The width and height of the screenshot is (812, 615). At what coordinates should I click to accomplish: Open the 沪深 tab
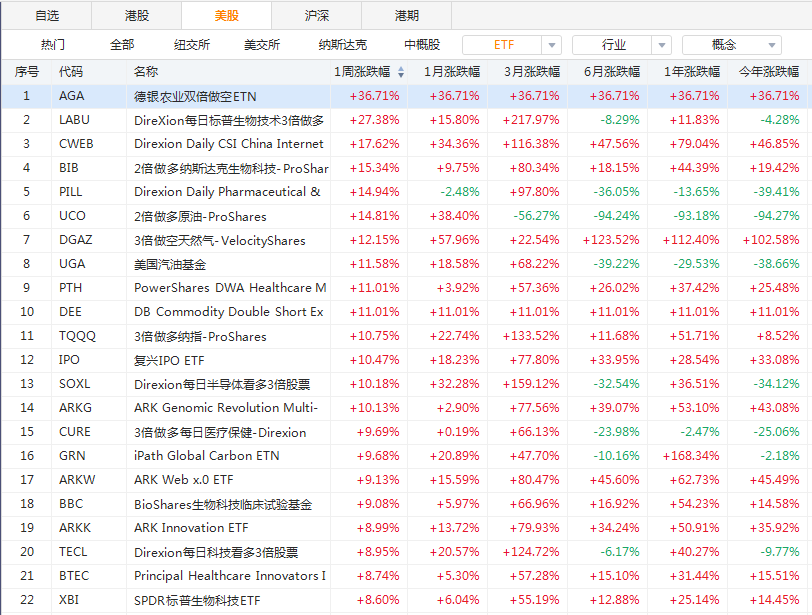(316, 16)
